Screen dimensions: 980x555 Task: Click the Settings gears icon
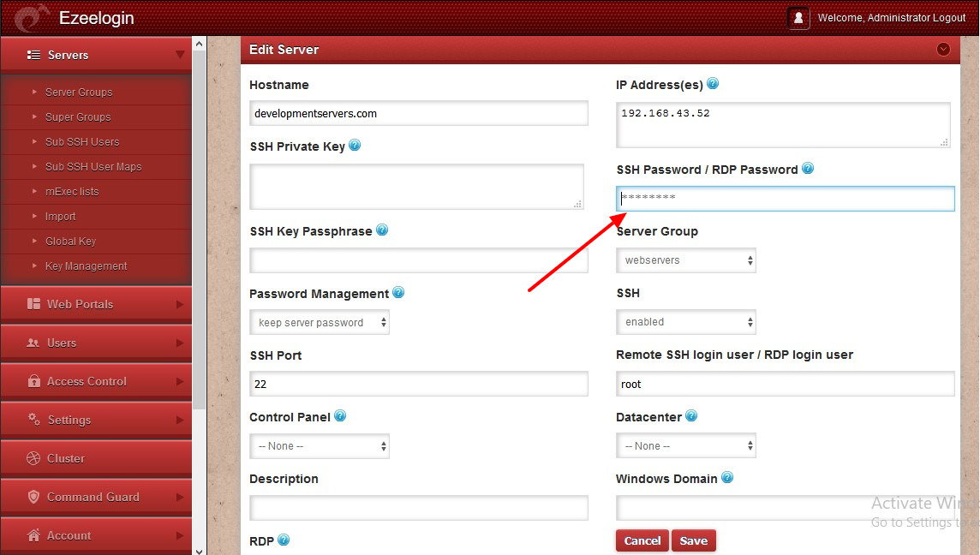33,419
